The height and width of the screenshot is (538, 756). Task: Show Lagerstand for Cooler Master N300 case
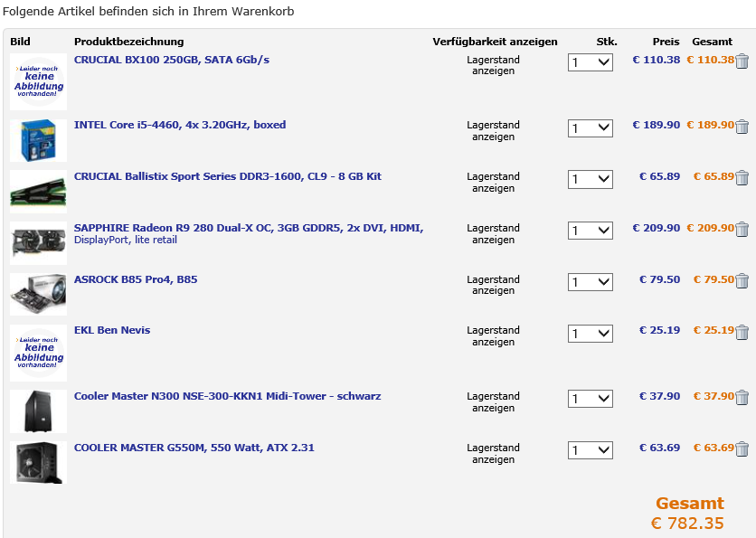tap(493, 402)
